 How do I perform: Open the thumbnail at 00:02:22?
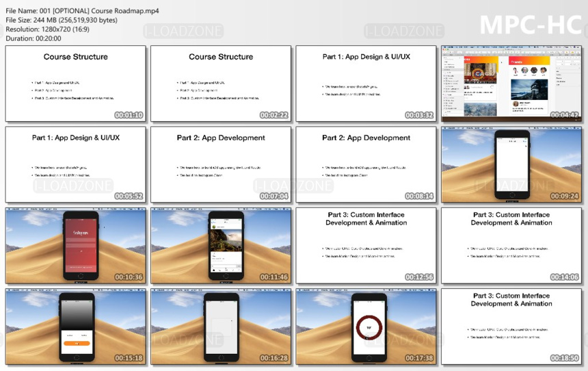point(221,84)
